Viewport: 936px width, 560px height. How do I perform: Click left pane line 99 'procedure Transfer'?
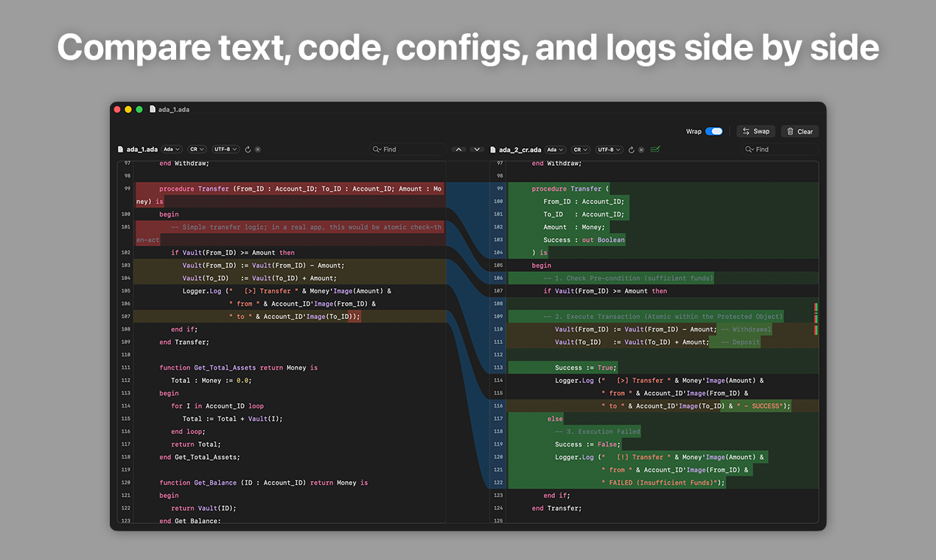click(195, 189)
